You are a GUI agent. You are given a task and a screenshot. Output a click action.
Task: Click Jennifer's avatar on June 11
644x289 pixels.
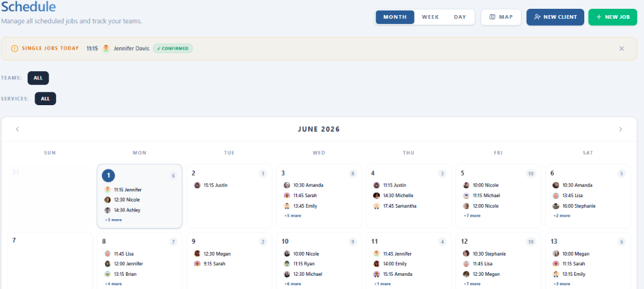click(x=376, y=254)
